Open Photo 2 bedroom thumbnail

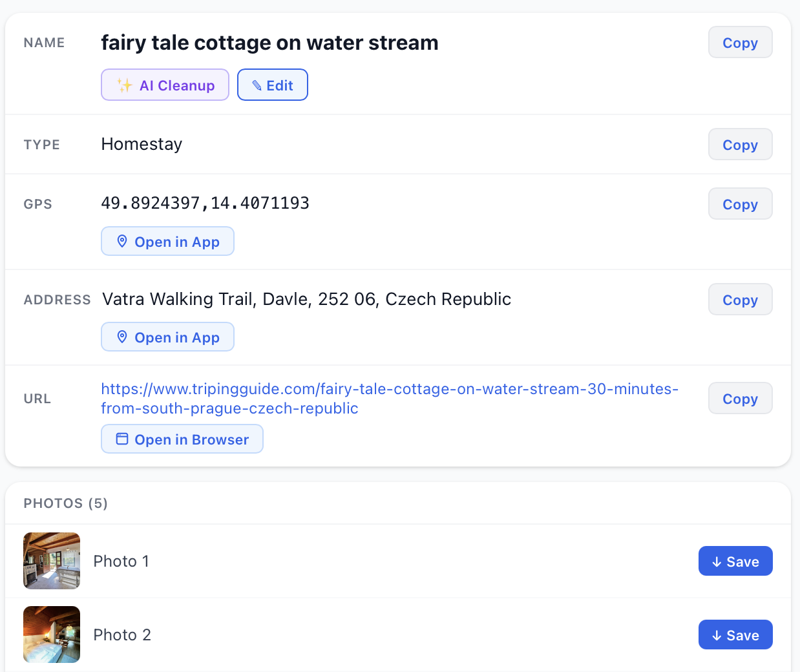tap(52, 635)
